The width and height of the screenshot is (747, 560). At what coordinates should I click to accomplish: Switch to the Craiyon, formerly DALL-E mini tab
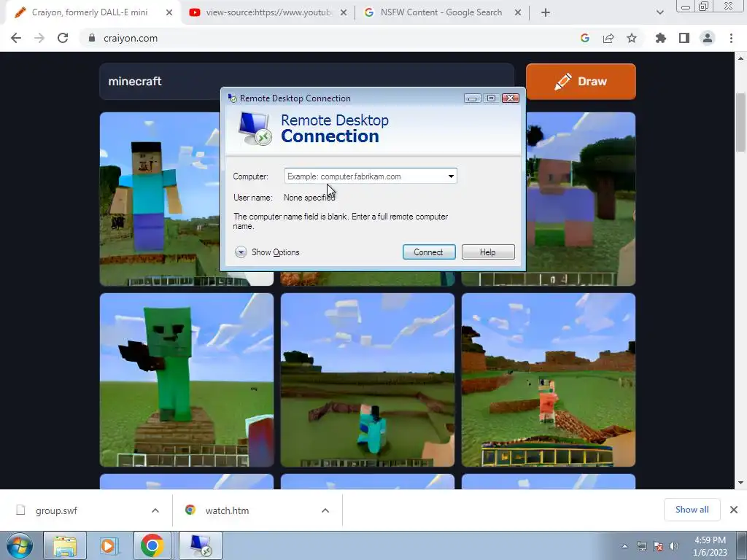(90, 12)
